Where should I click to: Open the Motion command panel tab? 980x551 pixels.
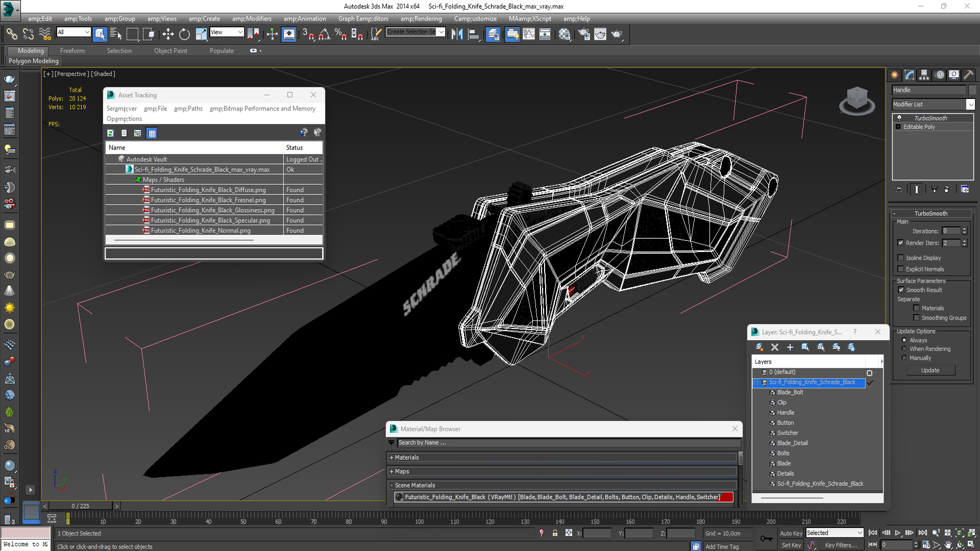(x=940, y=75)
